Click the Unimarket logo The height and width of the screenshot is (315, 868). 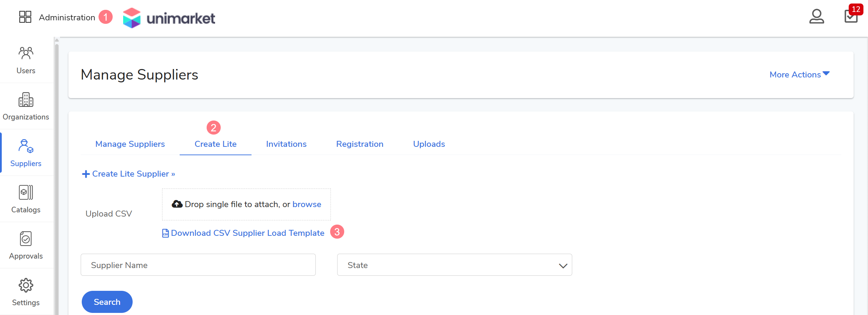click(169, 18)
